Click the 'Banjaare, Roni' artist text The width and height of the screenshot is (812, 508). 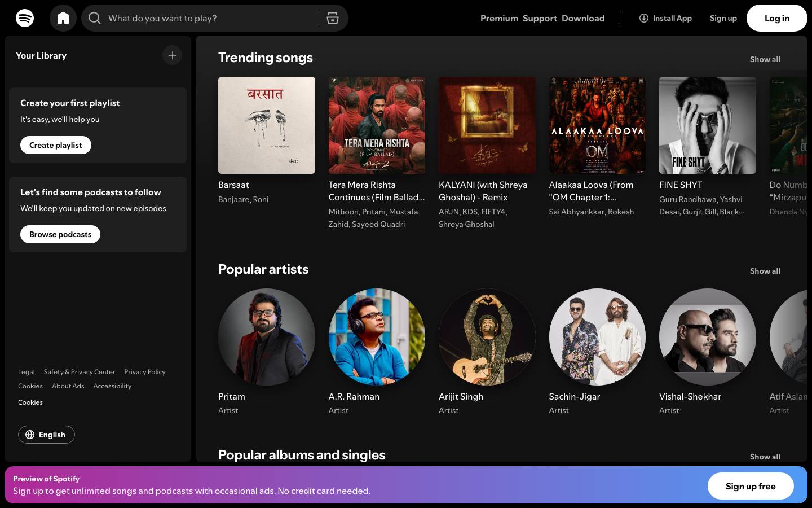(x=243, y=199)
